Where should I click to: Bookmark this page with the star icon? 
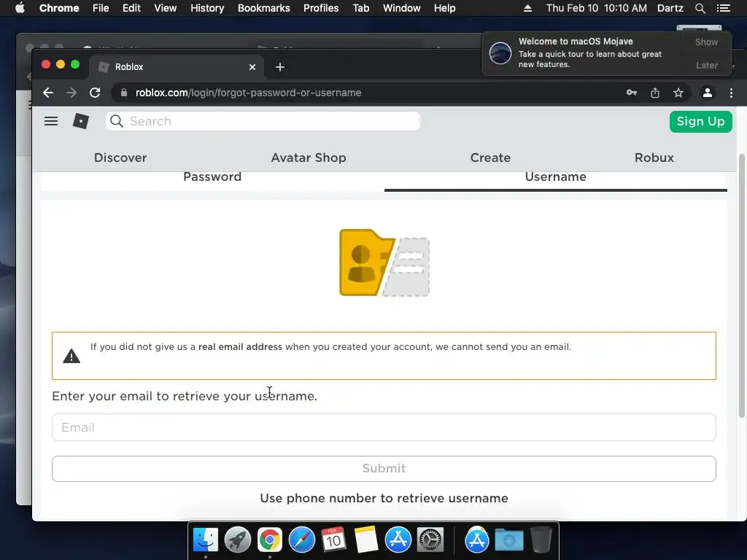pyautogui.click(x=678, y=93)
